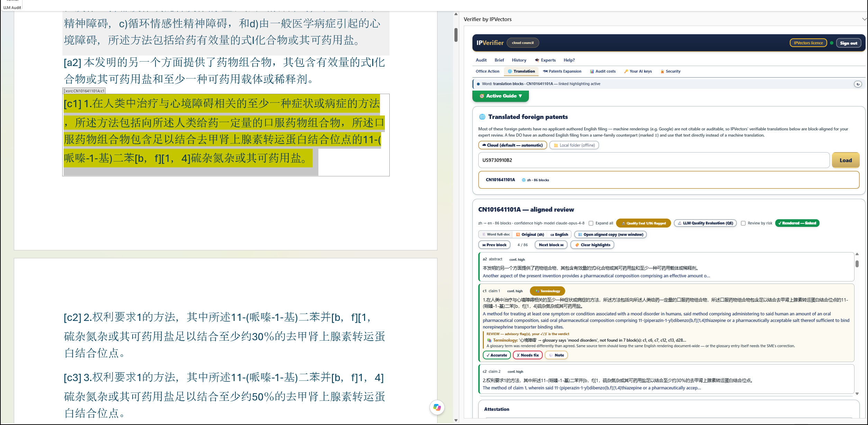The image size is (868, 425).
Task: Open the Copilot floating icon in the document
Action: [437, 407]
